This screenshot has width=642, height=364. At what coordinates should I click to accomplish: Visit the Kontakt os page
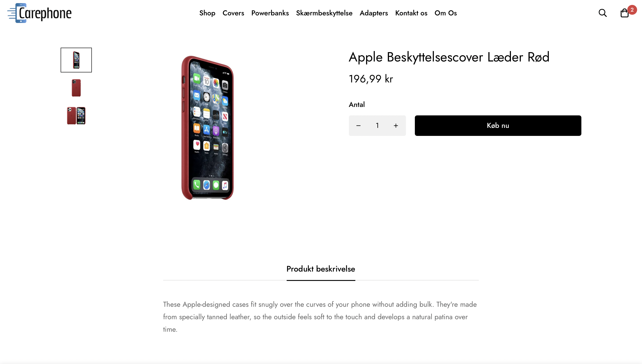coord(411,13)
